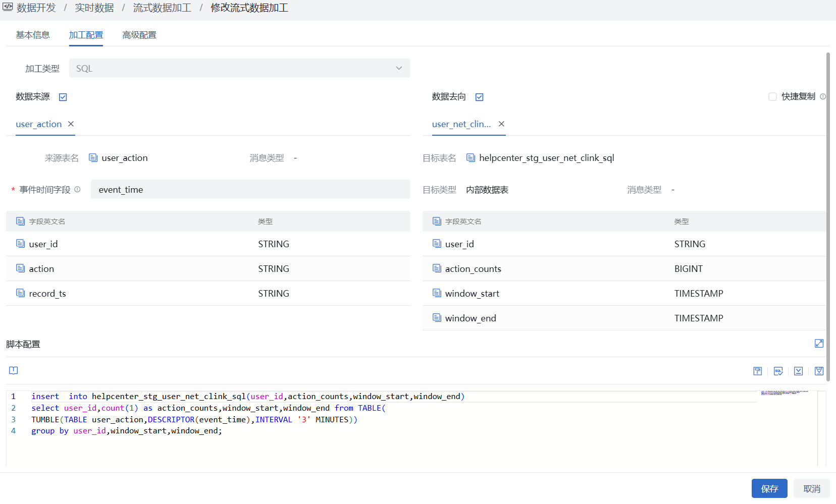This screenshot has height=504, width=836.
Task: Click the BIGINT type cell
Action: coord(689,268)
